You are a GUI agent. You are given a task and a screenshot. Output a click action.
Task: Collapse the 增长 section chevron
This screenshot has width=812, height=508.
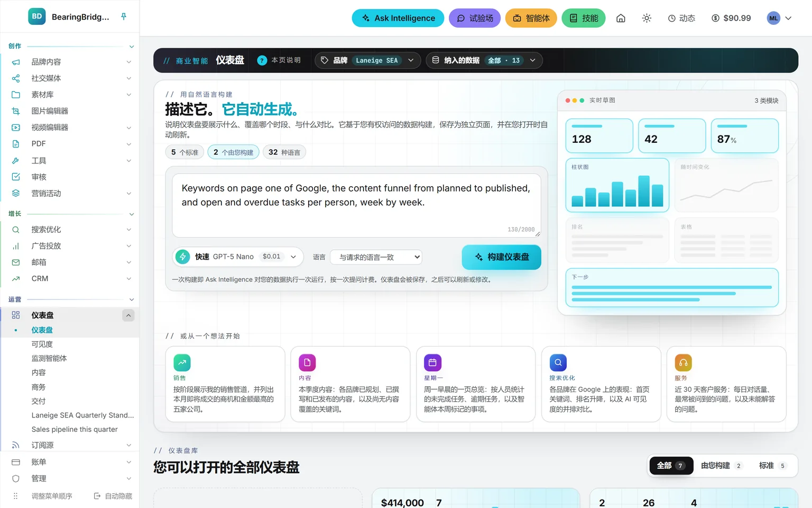tap(132, 214)
